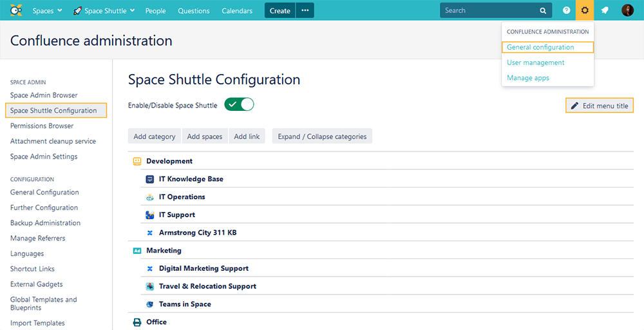Screen dimensions: 644x330
Task: Click the settings gear icon
Action: pyautogui.click(x=585, y=10)
